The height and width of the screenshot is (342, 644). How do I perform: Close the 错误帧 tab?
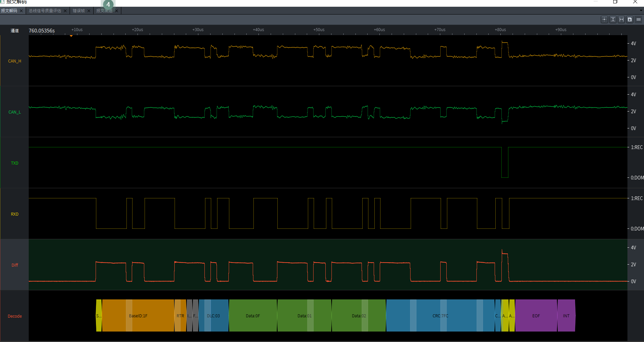click(x=89, y=11)
